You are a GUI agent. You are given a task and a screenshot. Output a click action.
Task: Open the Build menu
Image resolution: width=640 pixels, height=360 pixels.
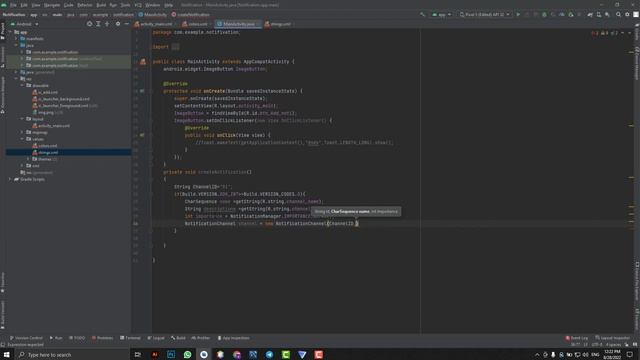101,5
